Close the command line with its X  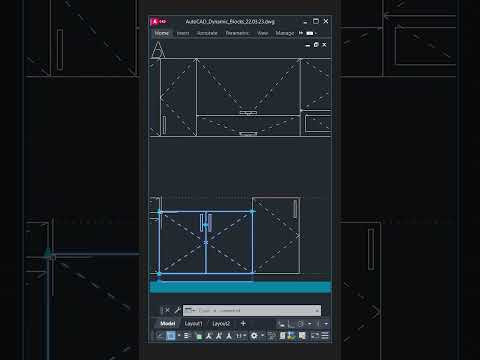[167, 310]
